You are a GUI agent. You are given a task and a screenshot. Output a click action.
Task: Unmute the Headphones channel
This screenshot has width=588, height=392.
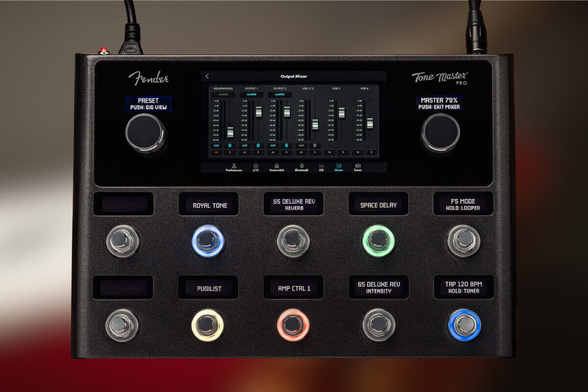tap(217, 152)
